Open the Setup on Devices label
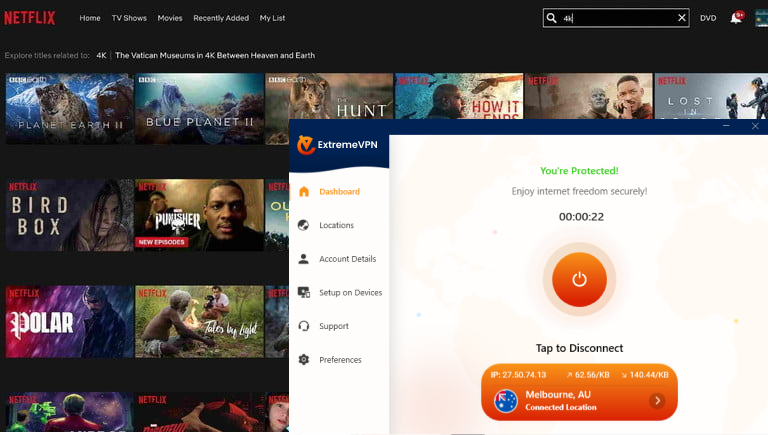Viewport: 768px width, 435px height. tap(351, 292)
